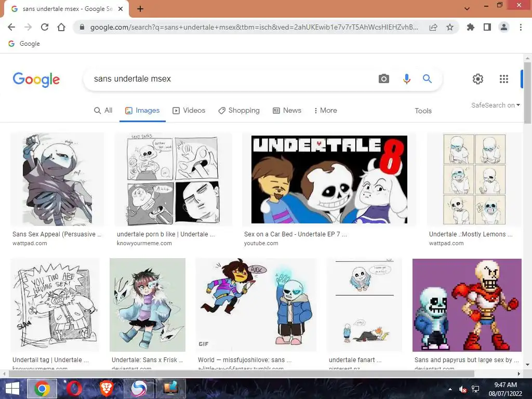Search by image with camera icon
The height and width of the screenshot is (399, 532).
[384, 79]
